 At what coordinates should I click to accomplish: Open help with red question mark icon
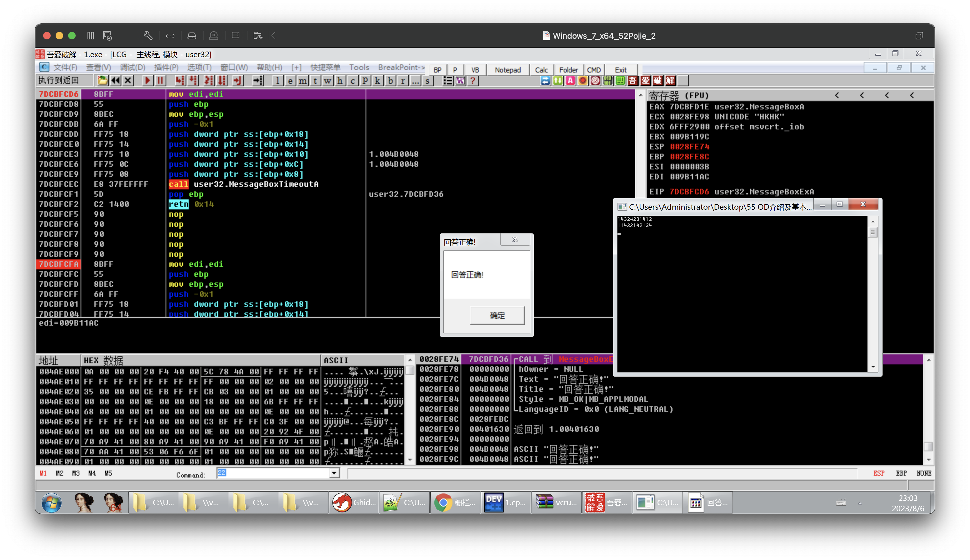pyautogui.click(x=473, y=81)
